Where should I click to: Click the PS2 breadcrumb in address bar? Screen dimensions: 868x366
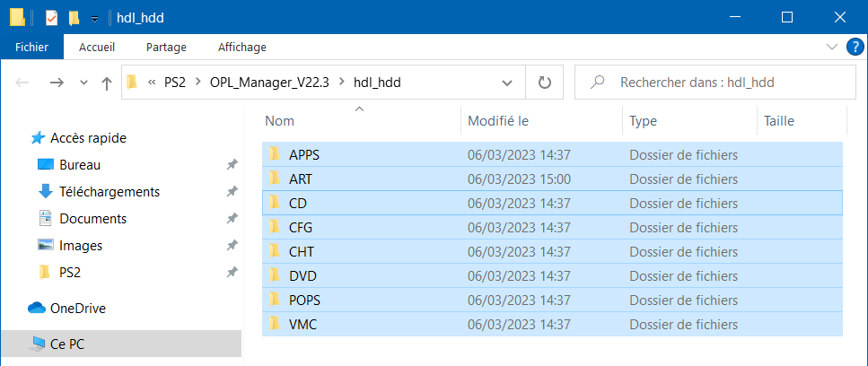pos(175,83)
